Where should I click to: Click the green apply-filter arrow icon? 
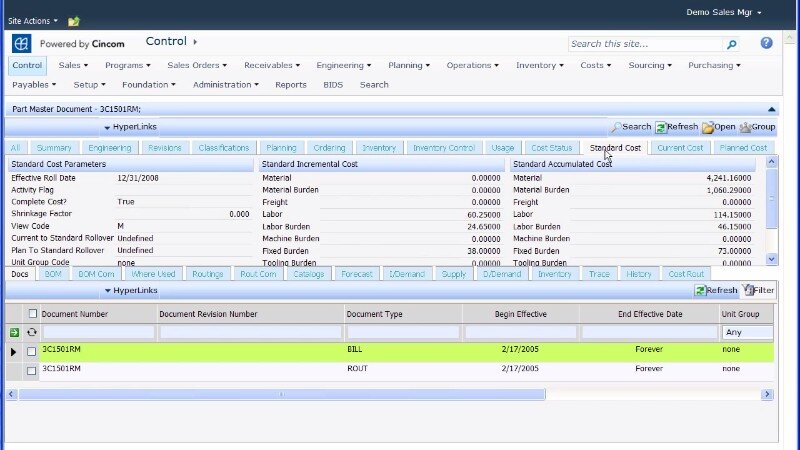(x=14, y=332)
